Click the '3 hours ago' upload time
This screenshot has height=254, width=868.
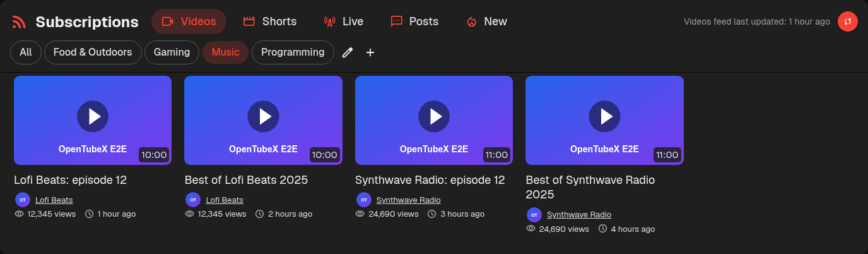(462, 214)
